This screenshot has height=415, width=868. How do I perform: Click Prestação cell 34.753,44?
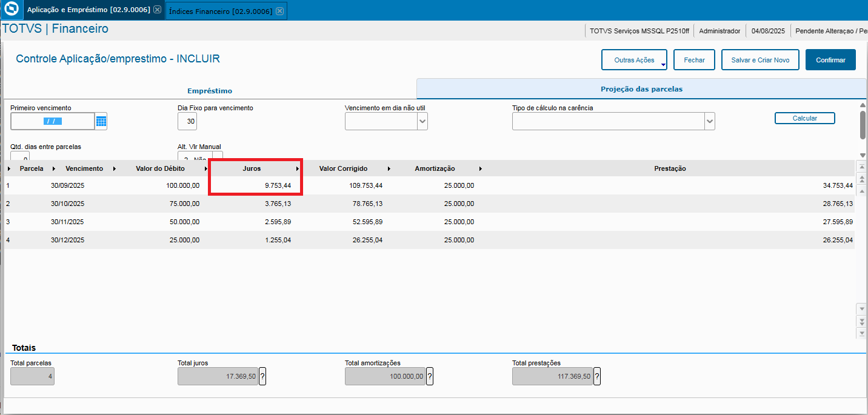coord(838,185)
